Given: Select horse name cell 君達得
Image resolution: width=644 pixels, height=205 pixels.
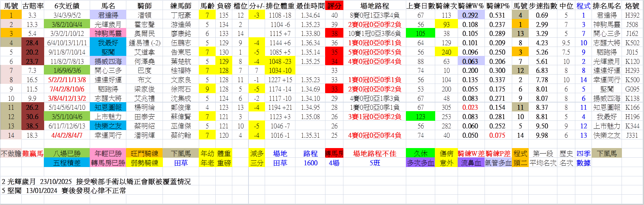Looking at the screenshot, I should (x=108, y=15).
